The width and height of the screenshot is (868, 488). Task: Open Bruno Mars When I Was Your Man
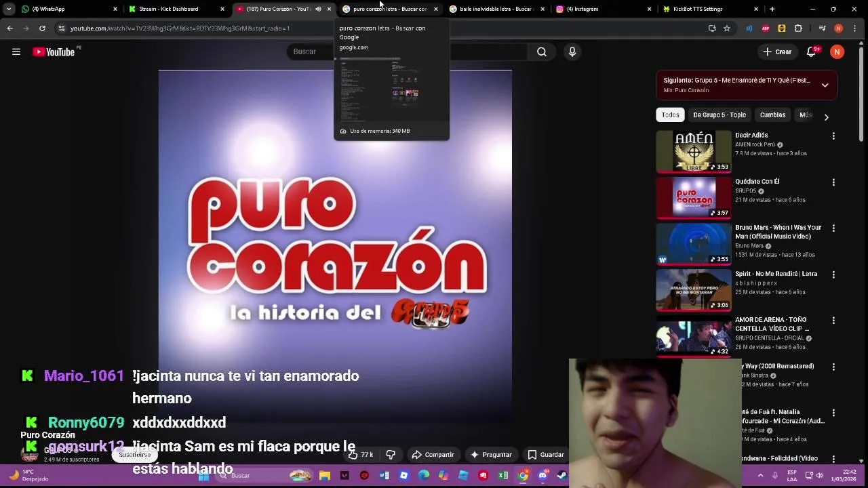pyautogui.click(x=778, y=232)
